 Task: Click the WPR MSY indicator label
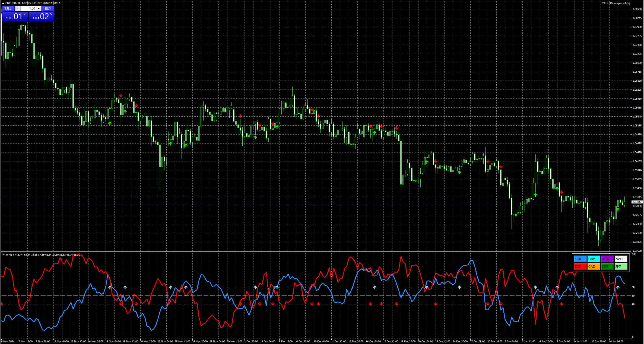[8, 254]
